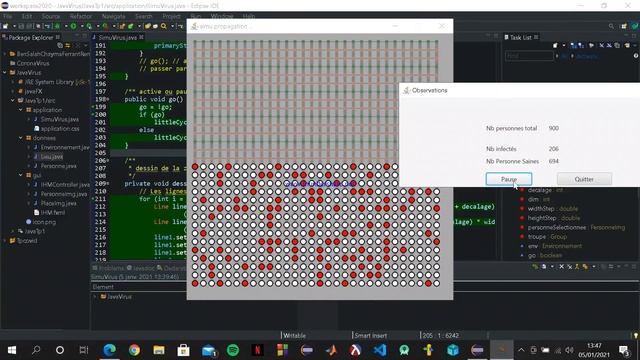Open the File menu in Eclipse
Screen dimensions: 640x360
[x=7, y=16]
